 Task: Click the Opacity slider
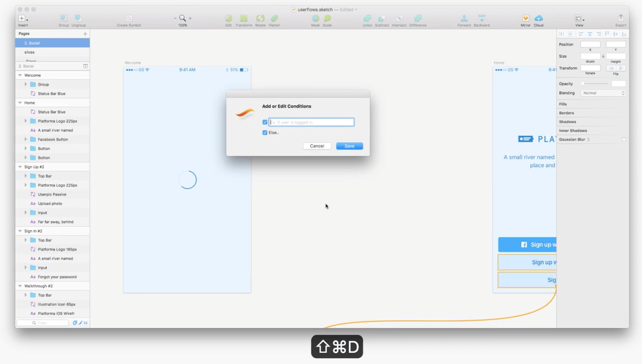(x=595, y=84)
